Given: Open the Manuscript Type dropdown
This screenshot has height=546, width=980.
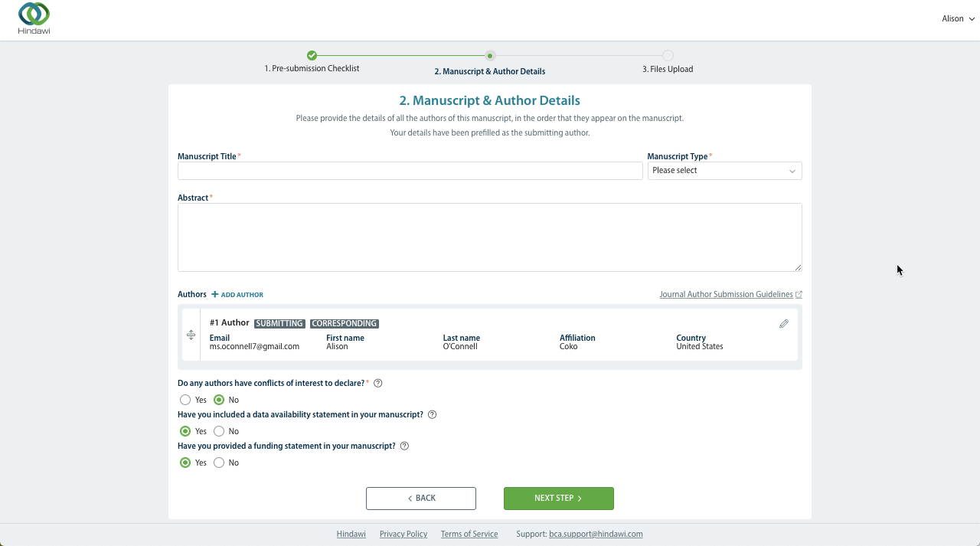Looking at the screenshot, I should 724,171.
